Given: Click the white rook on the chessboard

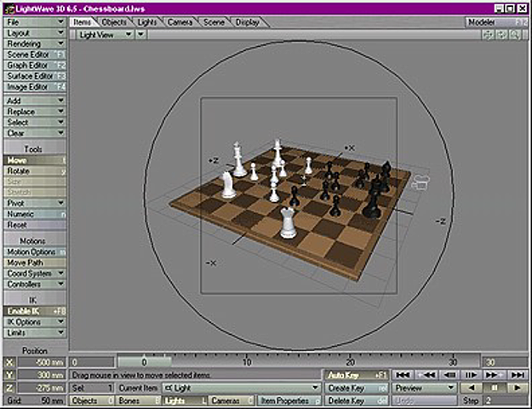Looking at the screenshot, I should 288,223.
